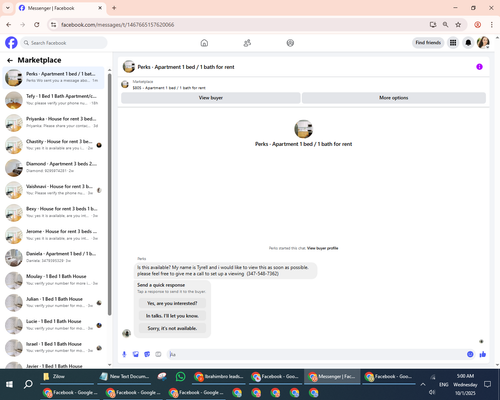Open the Groups icon in top navigation
The image size is (500, 400).
click(x=290, y=43)
